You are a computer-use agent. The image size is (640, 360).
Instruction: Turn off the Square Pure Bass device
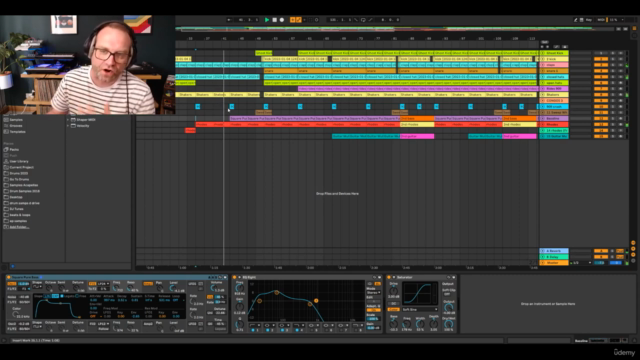(9, 277)
